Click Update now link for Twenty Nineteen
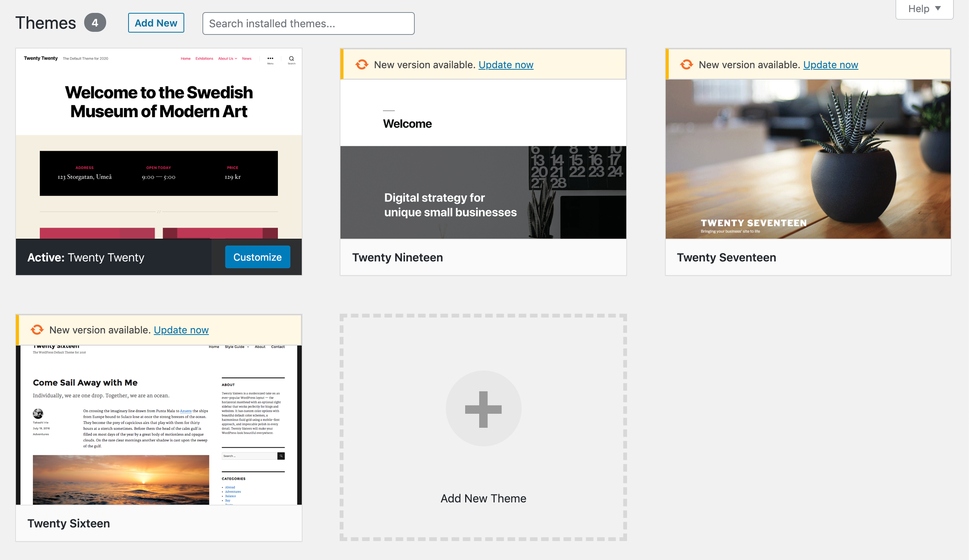The width and height of the screenshot is (969, 560). (x=506, y=64)
